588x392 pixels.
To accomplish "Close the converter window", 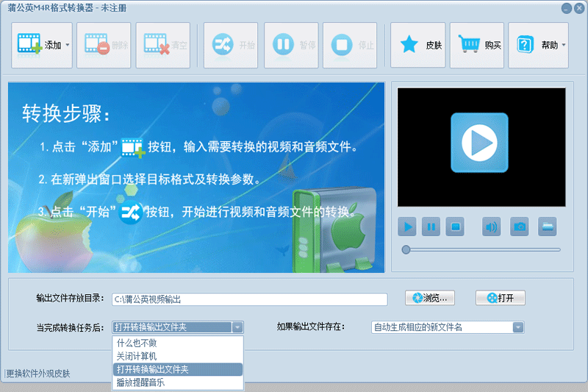I will (579, 8).
